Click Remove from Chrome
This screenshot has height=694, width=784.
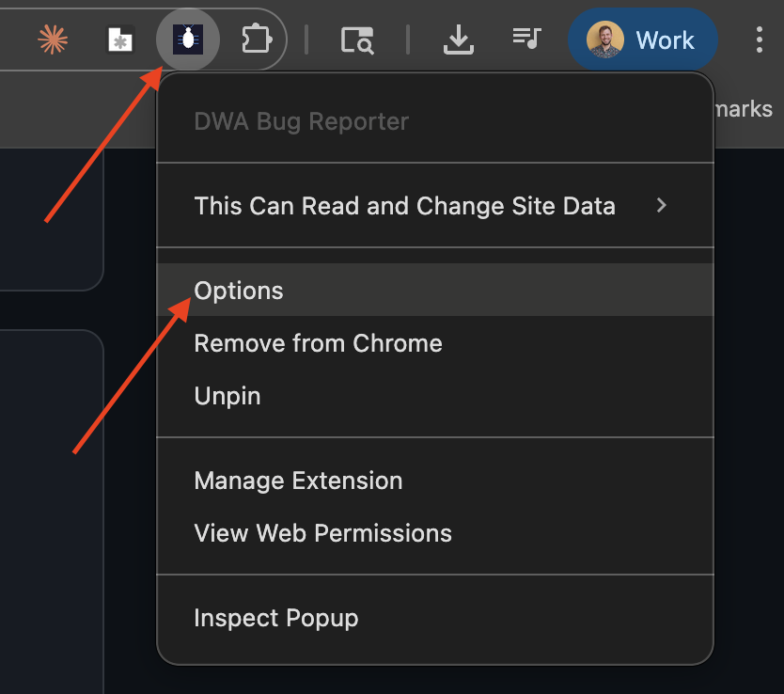click(x=318, y=343)
